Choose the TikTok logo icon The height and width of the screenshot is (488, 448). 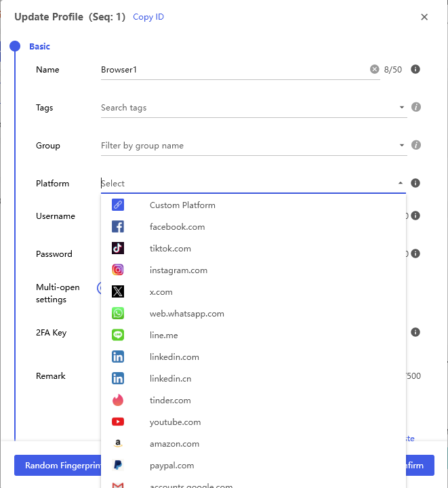point(118,248)
